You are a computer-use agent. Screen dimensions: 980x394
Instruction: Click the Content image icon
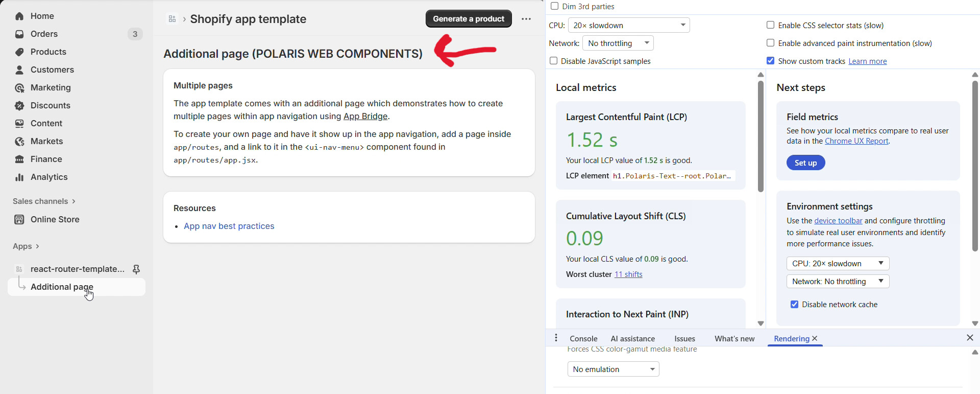[19, 124]
